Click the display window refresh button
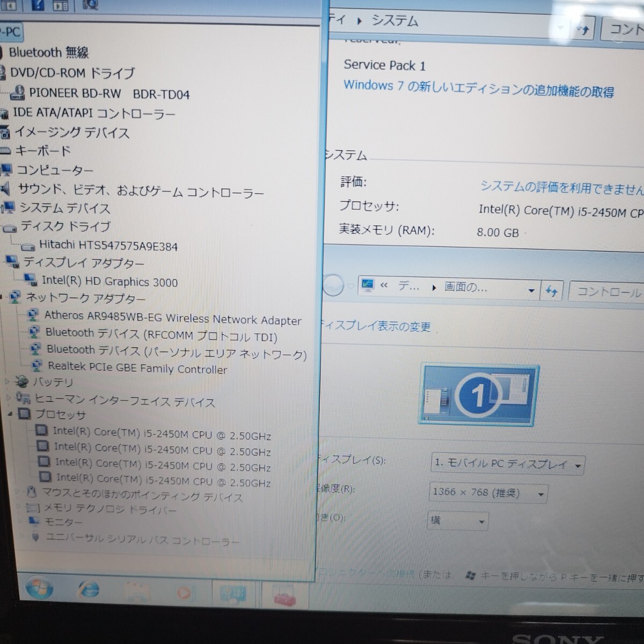 [552, 291]
